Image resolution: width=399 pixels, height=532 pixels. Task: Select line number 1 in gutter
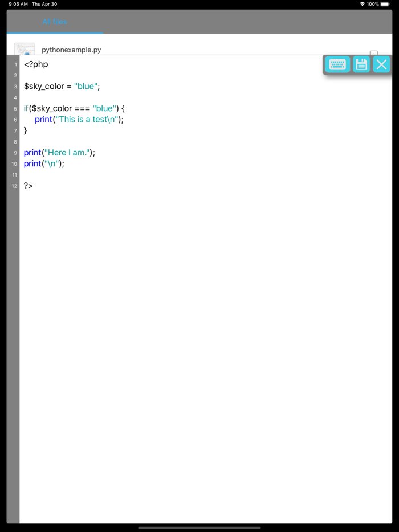tap(15, 64)
